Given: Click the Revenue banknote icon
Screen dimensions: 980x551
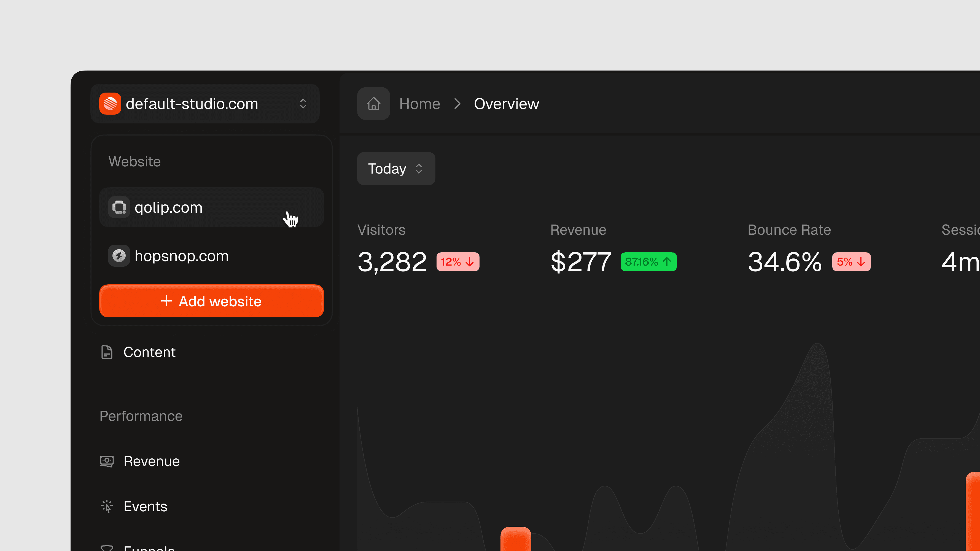Looking at the screenshot, I should [107, 461].
